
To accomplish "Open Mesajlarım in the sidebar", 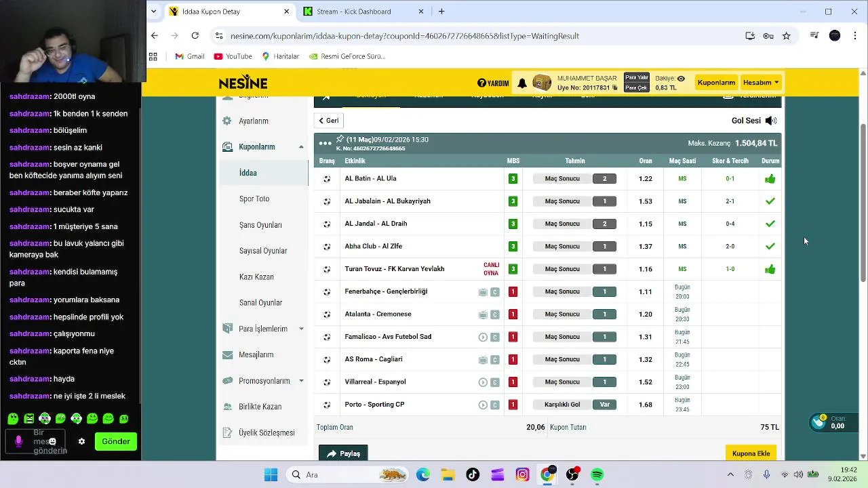I will coord(256,354).
